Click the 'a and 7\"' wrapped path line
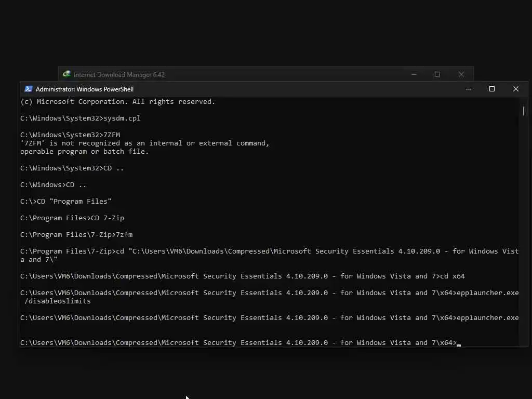Viewport: 532px width, 399px height. tap(38, 260)
